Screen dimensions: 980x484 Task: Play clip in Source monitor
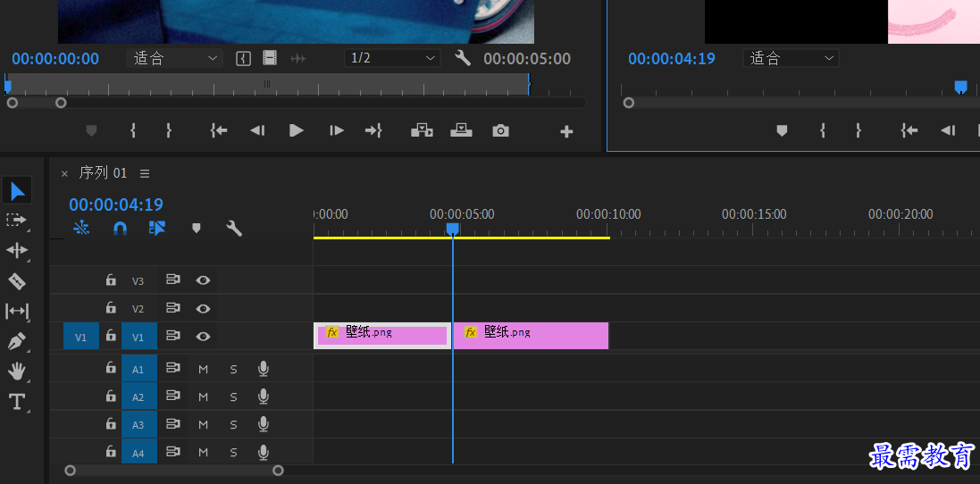tap(297, 130)
